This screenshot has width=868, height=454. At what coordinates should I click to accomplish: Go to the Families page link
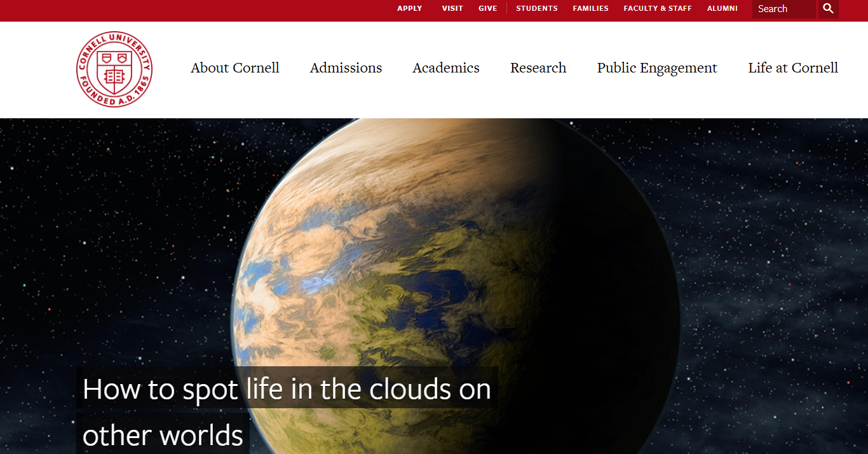pos(590,8)
